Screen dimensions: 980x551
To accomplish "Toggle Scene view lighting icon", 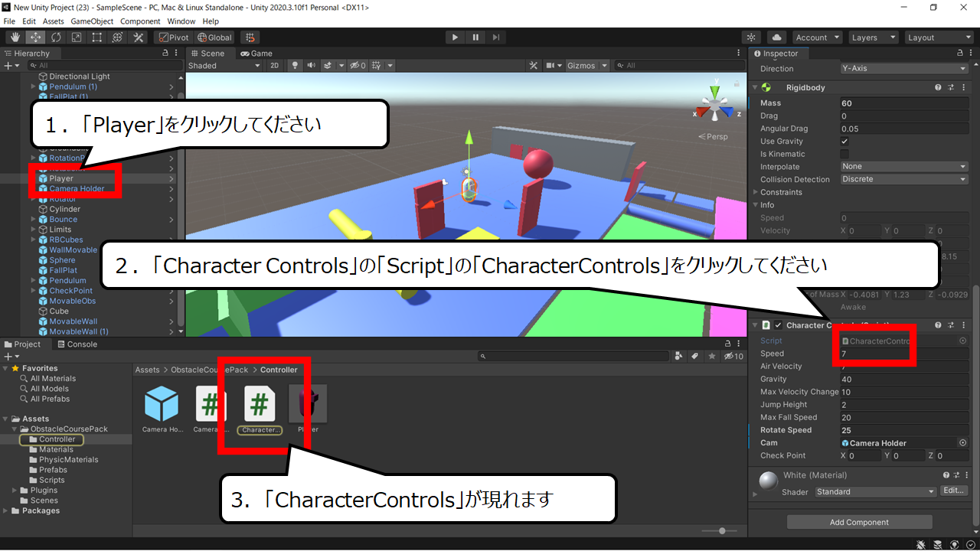I will tap(295, 66).
